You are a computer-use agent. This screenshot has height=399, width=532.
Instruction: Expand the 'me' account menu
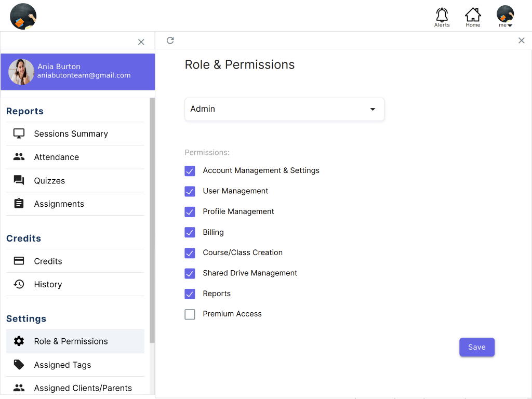coord(504,17)
